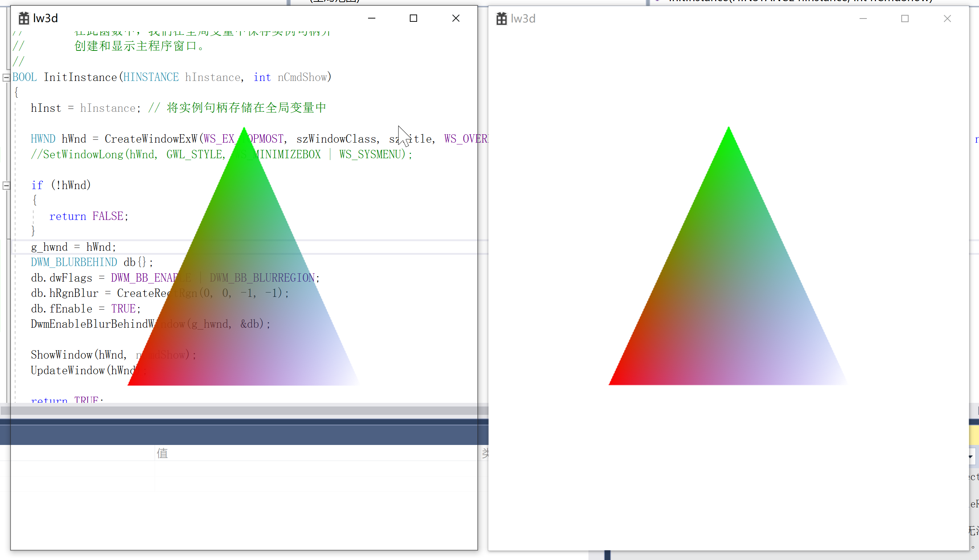Place cursor on g_hwnd = hWnd line
The height and width of the screenshot is (560, 979).
(x=73, y=247)
